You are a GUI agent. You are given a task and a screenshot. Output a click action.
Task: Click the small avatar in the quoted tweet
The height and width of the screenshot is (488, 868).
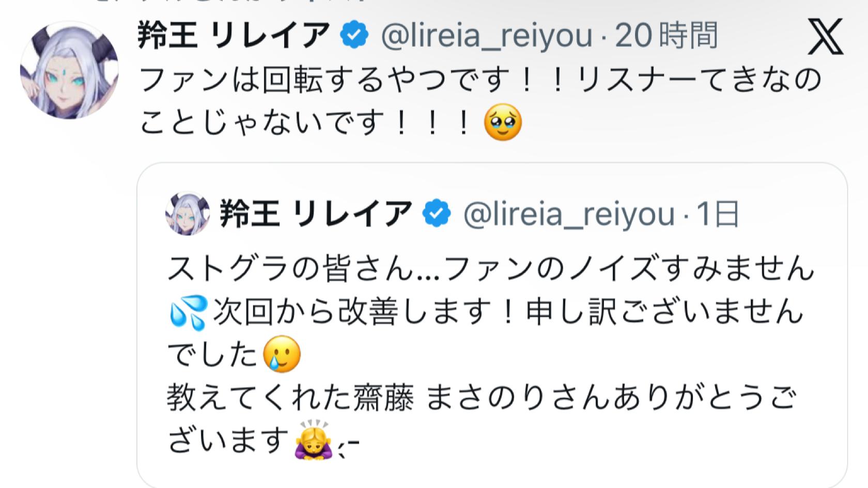click(x=188, y=213)
